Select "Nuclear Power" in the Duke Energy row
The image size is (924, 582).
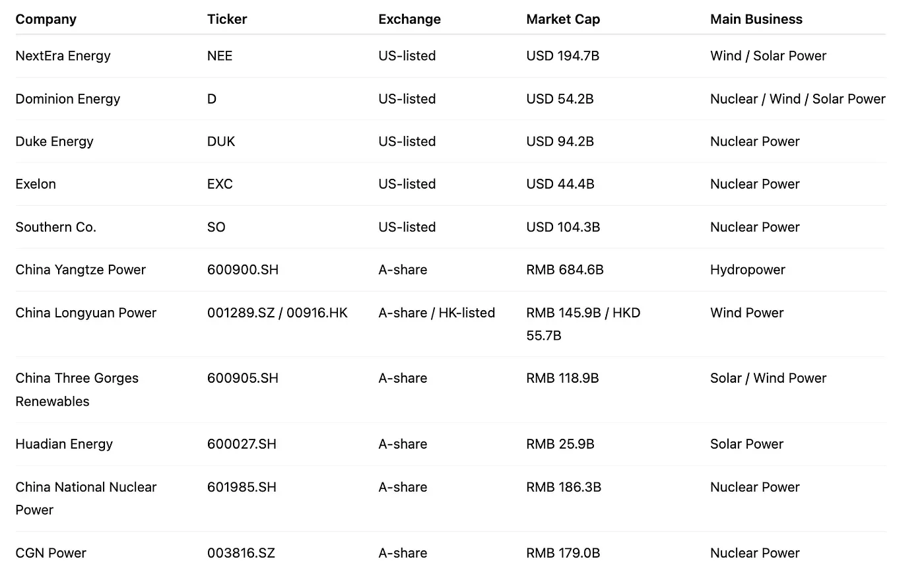point(755,142)
